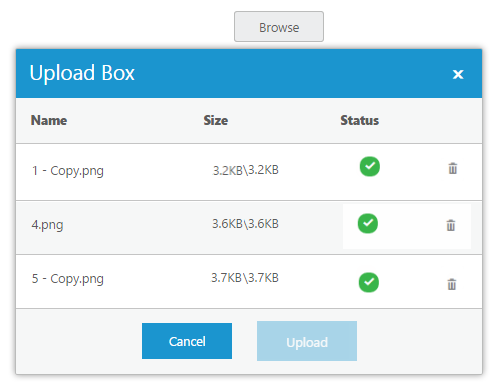Image resolution: width=494 pixels, height=383 pixels.
Task: Select the Size column header
Action: coord(216,120)
